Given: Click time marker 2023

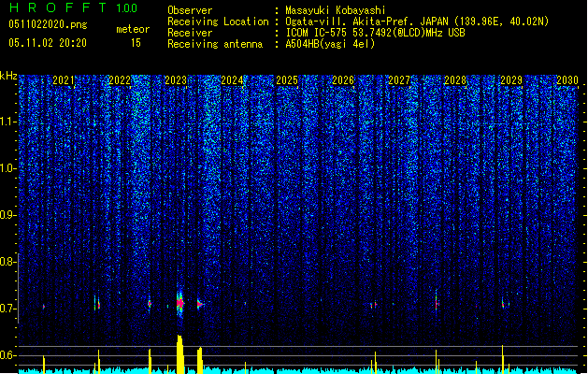Looking at the screenshot, I should (176, 80).
